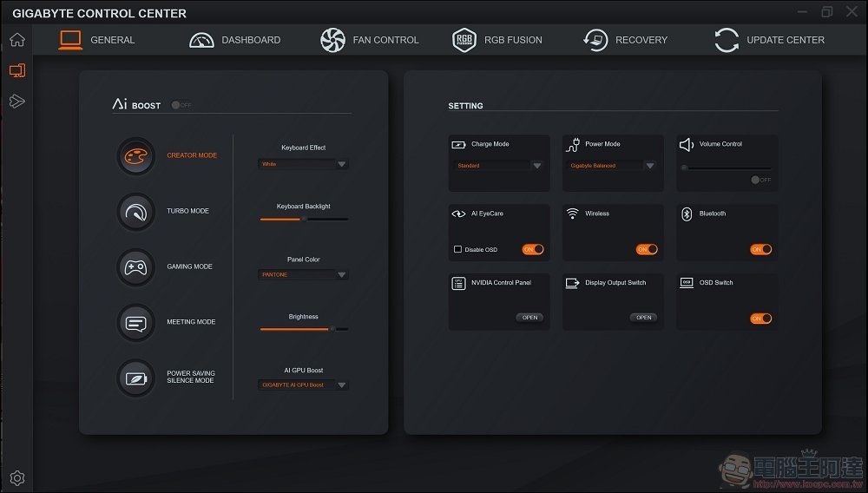Switch to the GENERAL tab label
The image size is (868, 493).
112,40
